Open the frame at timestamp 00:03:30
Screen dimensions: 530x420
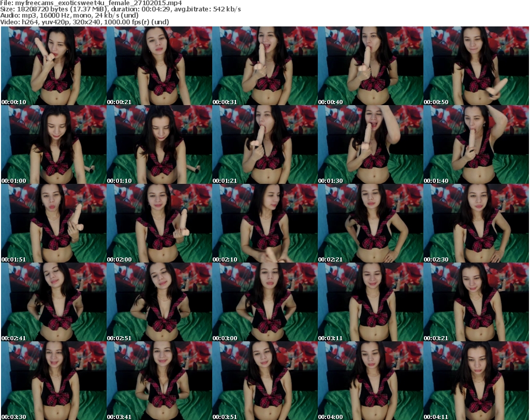click(x=54, y=381)
